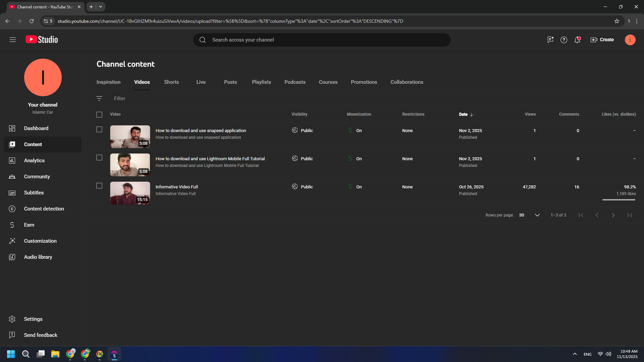Click the likes ratio bar for Informative Video
Viewport: 644px width, 362px height.
coord(619,200)
